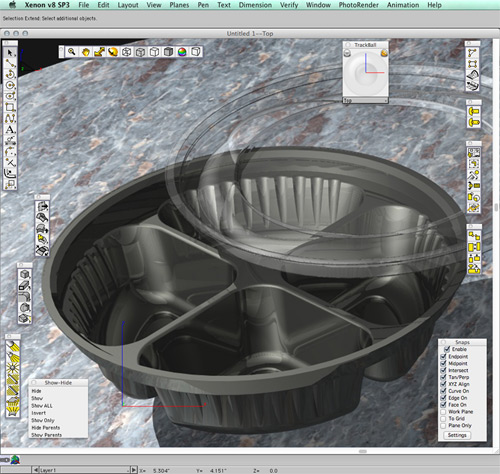Screen dimensions: 500x474
Task: Open the Dimension menu
Action: pos(255,5)
